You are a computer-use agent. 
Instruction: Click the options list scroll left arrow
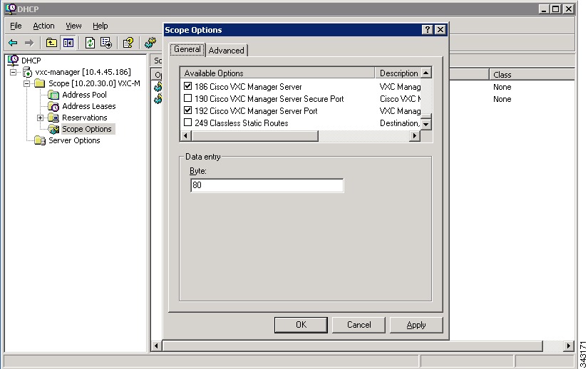(x=185, y=135)
